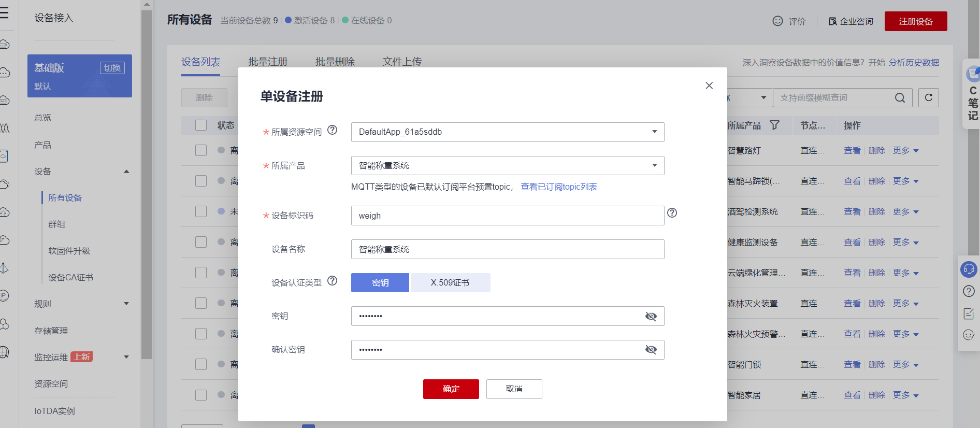Switch to the 批量删除 tab
Screen dimensions: 980x428
(335, 62)
